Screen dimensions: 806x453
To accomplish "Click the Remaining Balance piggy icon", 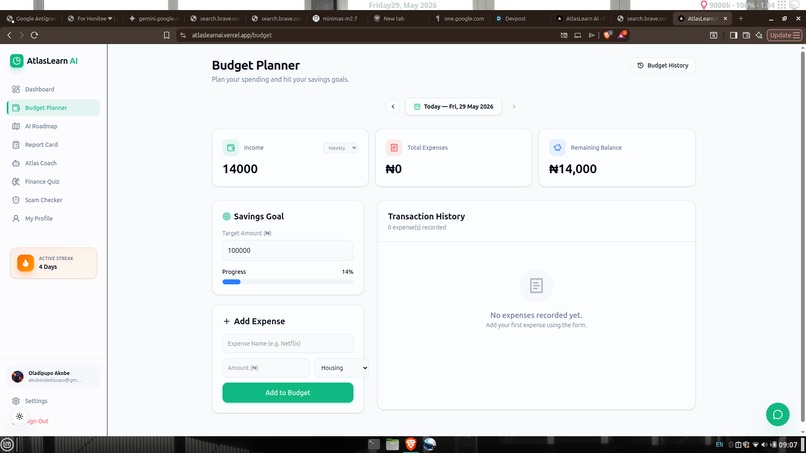I will click(x=557, y=148).
